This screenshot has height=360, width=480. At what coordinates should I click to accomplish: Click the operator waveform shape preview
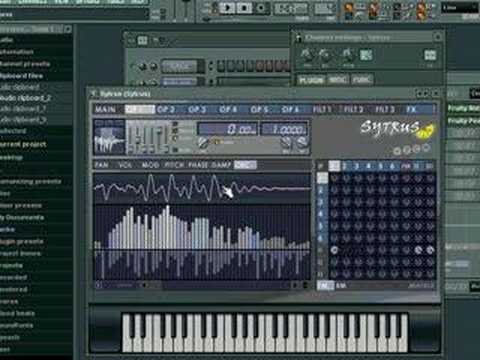109,137
